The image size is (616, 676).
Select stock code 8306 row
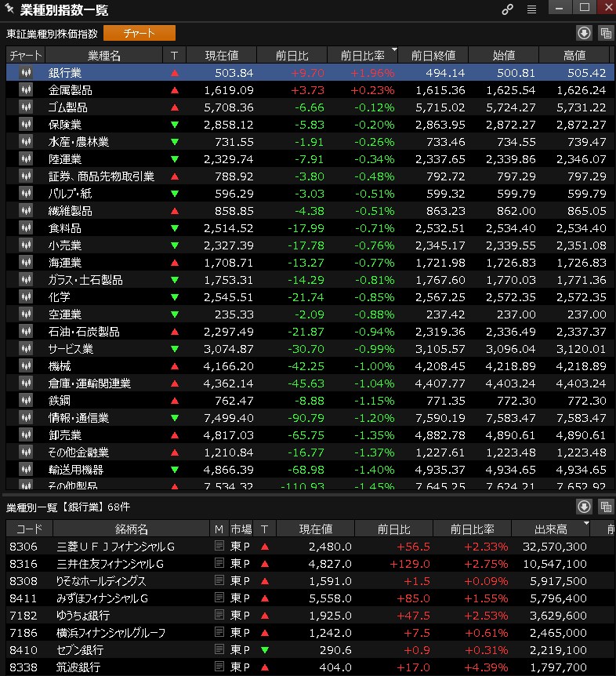pyautogui.click(x=310, y=547)
